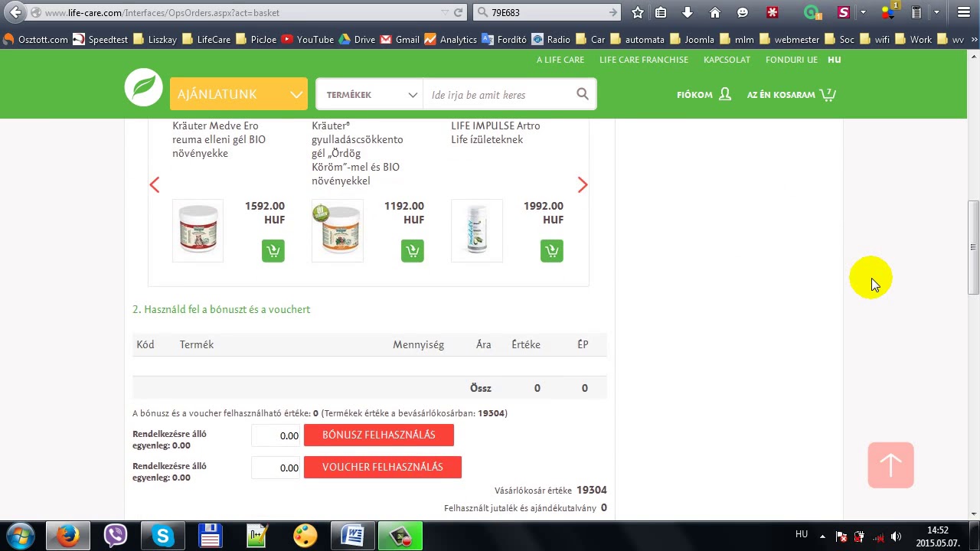
Task: Go back with the browser Back arrow
Action: click(15, 12)
